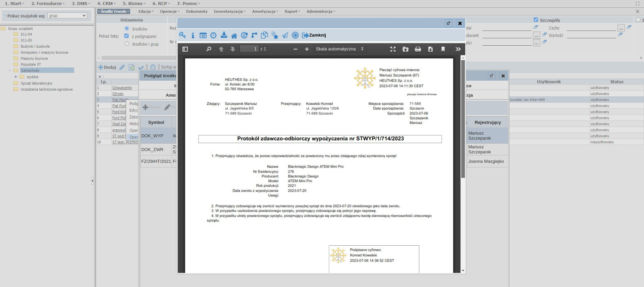Select Komputery i maszyny biurowe folder
This screenshot has height=287, width=644.
click(x=44, y=52)
